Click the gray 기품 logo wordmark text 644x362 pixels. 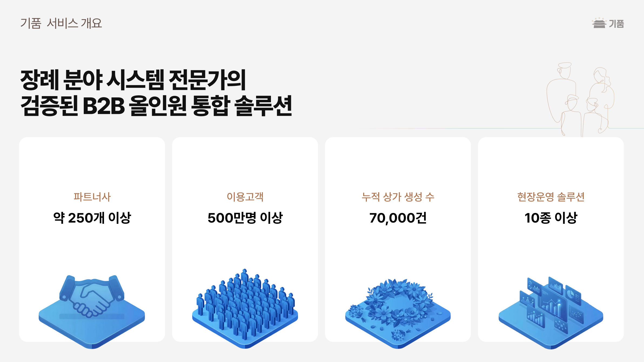[616, 24]
